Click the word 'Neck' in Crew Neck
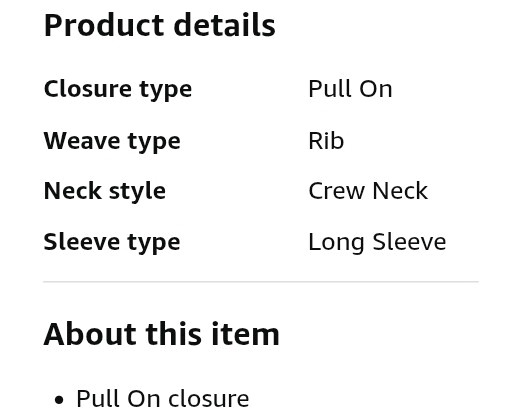Screen dimensions: 505x417 [x=400, y=191]
